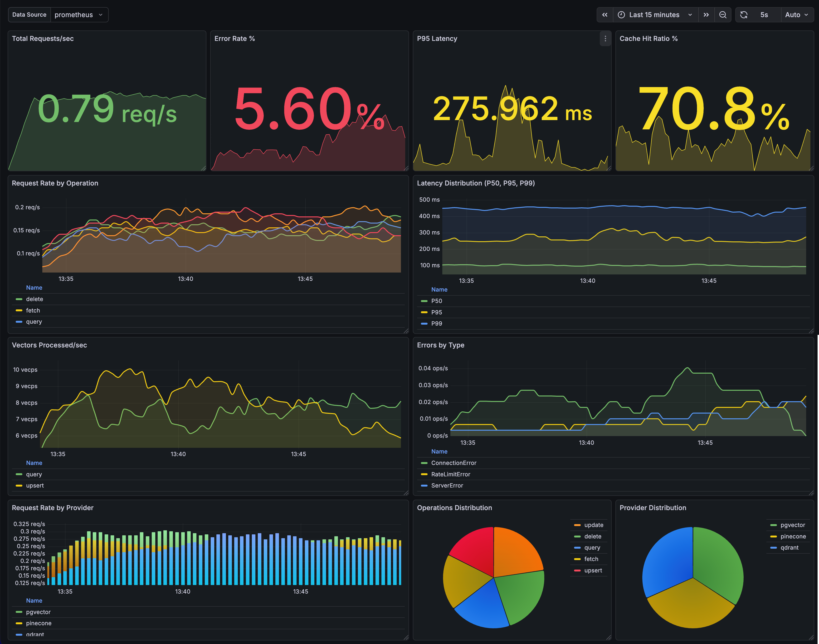819x644 pixels.
Task: Expand the Last 15 minutes time range dropdown
Action: click(654, 15)
